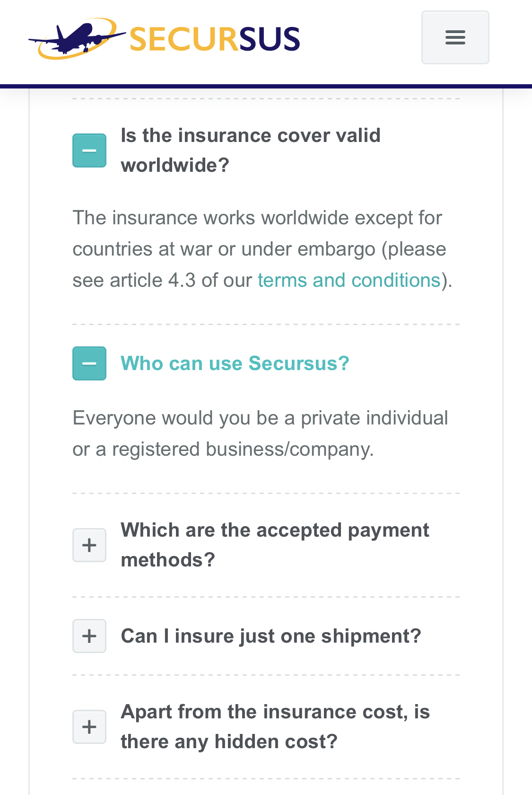
Task: Click 'Is the insurance cover valid worldwide?' title
Action: click(250, 150)
